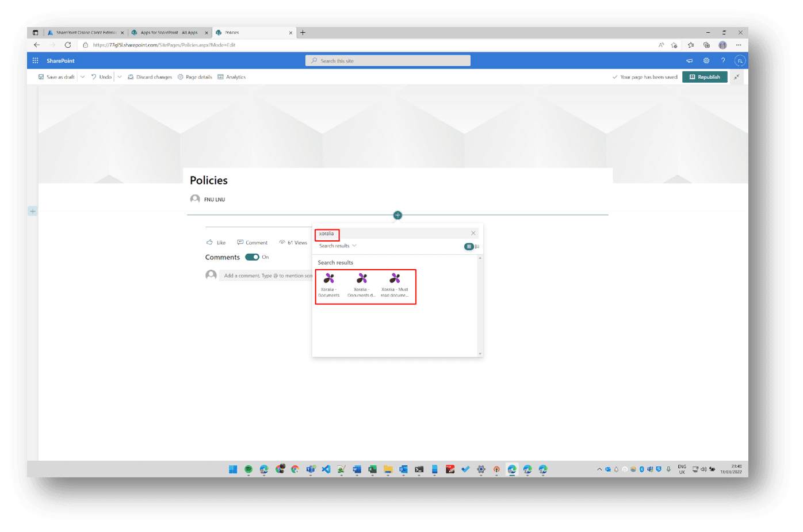Republish the Policies page
The height and width of the screenshot is (532, 803).
(705, 77)
